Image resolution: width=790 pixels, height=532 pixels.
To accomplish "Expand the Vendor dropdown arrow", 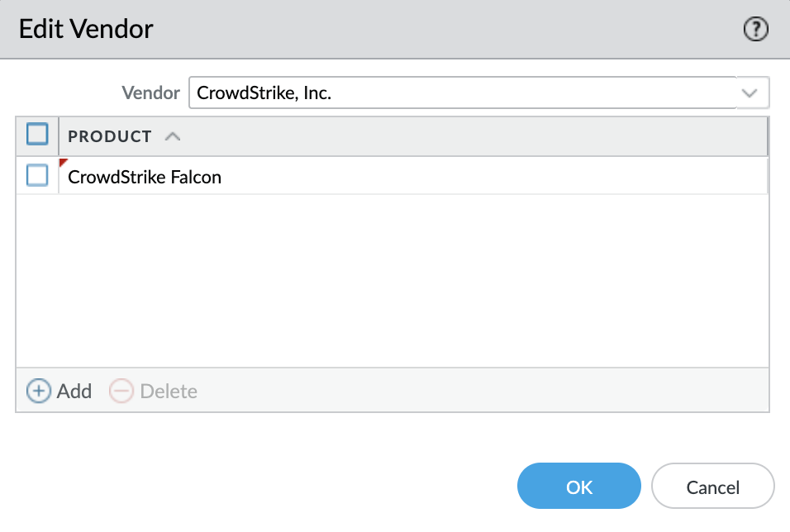I will click(x=750, y=93).
